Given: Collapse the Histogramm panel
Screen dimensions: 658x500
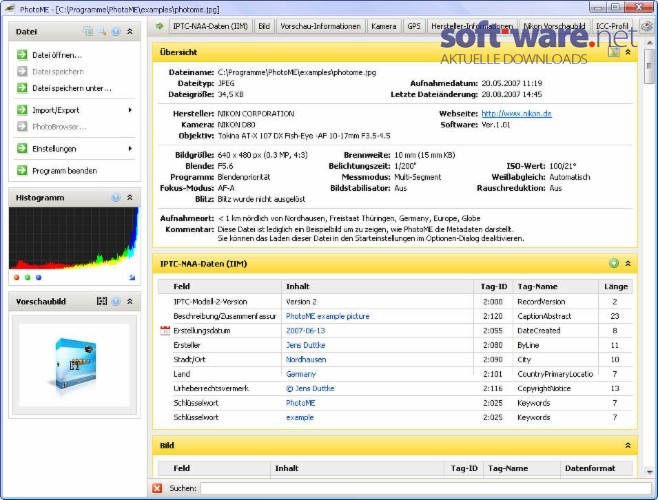Looking at the screenshot, I should click(x=130, y=197).
